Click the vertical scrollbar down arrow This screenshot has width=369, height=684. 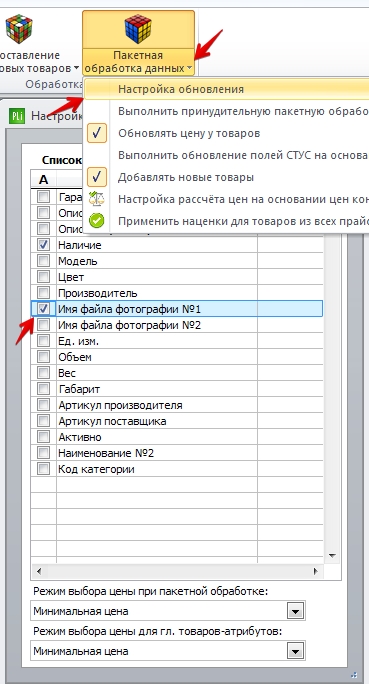[x=332, y=556]
